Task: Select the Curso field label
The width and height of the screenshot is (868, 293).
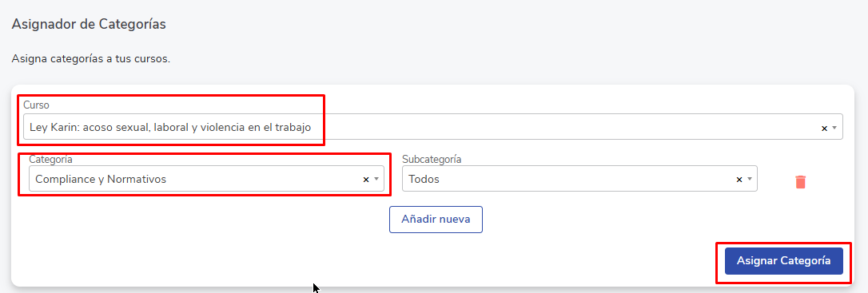Action: click(x=37, y=105)
